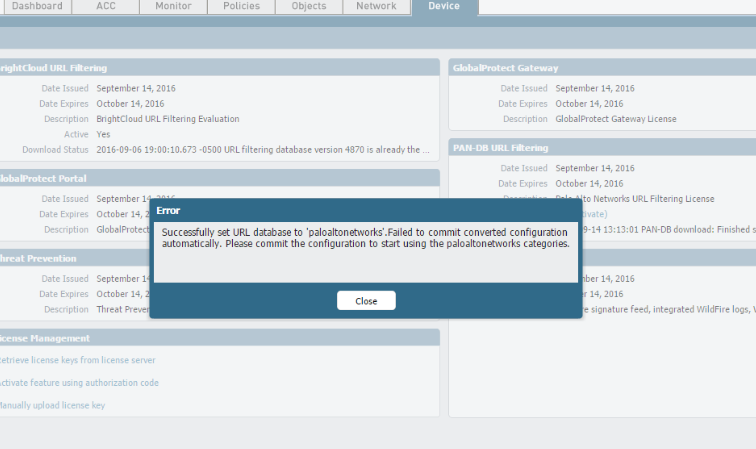This screenshot has width=756, height=449.
Task: Switch to the ACC tab
Action: tap(106, 6)
